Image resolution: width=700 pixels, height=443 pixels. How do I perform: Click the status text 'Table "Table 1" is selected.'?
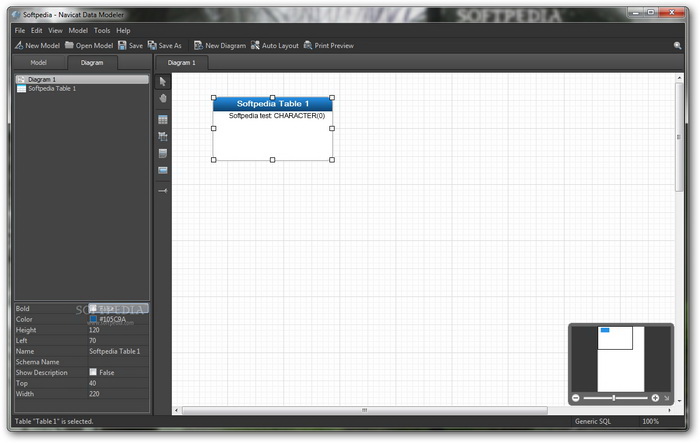54,421
